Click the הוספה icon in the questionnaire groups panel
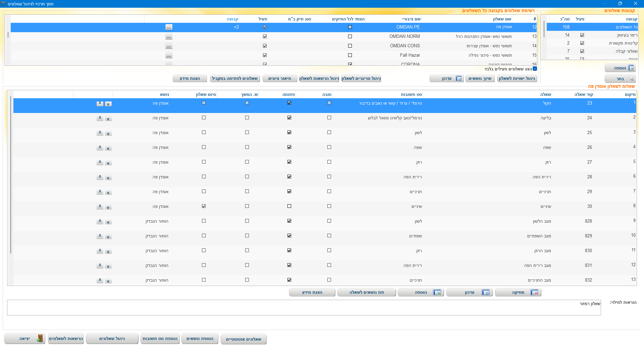This screenshot has width=644, height=346. tap(631, 68)
